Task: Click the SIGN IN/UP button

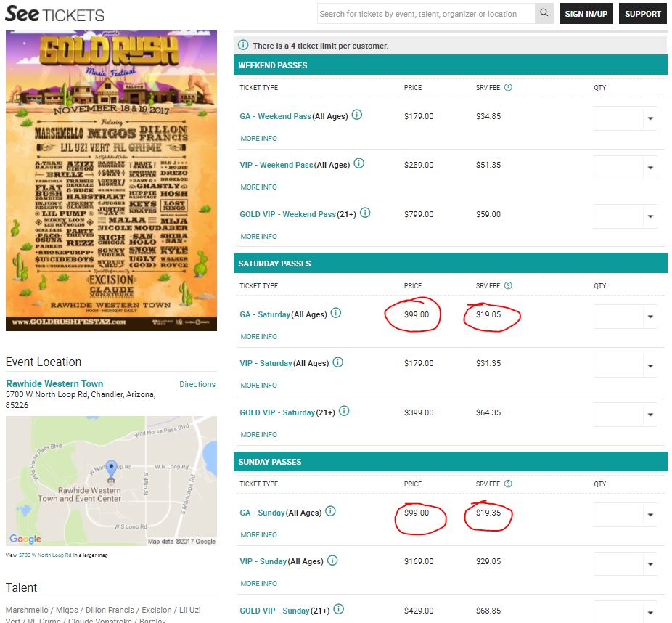Action: coord(586,14)
